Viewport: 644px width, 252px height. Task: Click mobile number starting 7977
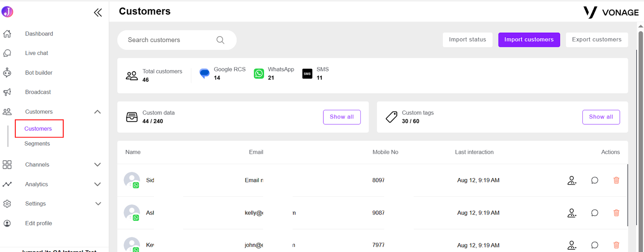[378, 245]
